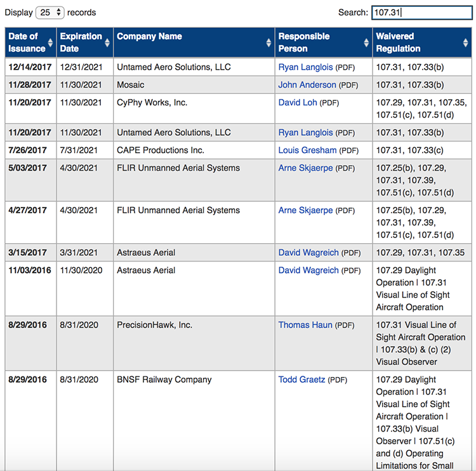Select the 7/26/2017 issuance date cell
This screenshot has width=476, height=471.
30,150
